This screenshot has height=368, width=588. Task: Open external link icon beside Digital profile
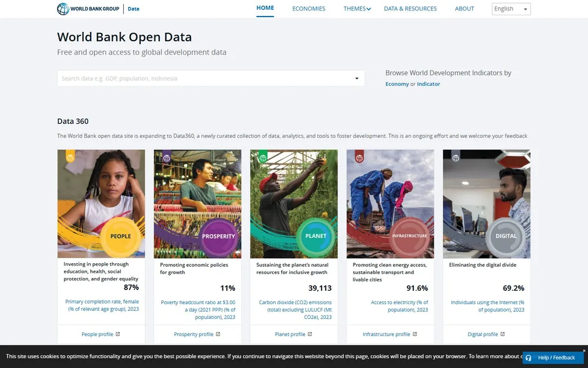pos(502,334)
